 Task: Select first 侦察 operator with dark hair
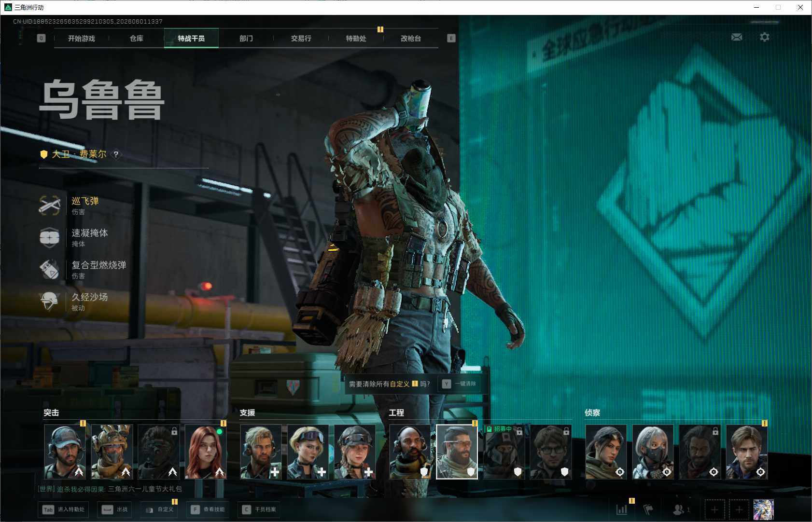click(x=606, y=452)
